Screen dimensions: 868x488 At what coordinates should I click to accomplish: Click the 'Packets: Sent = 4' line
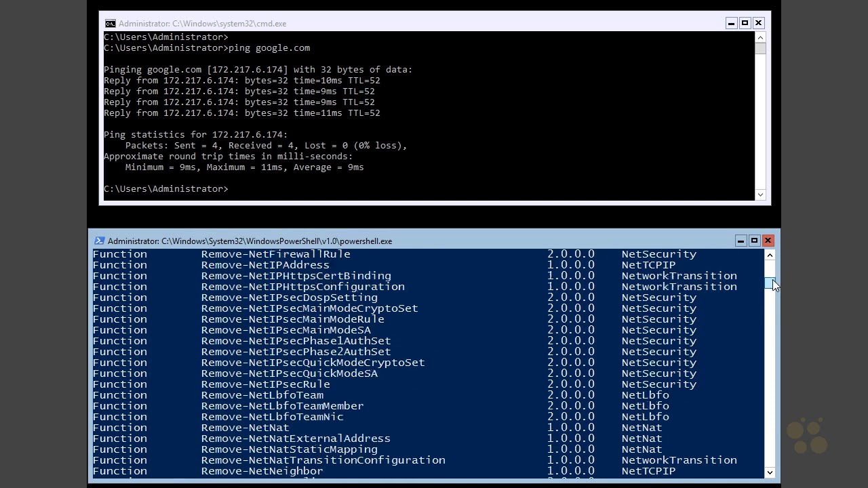[x=266, y=146]
